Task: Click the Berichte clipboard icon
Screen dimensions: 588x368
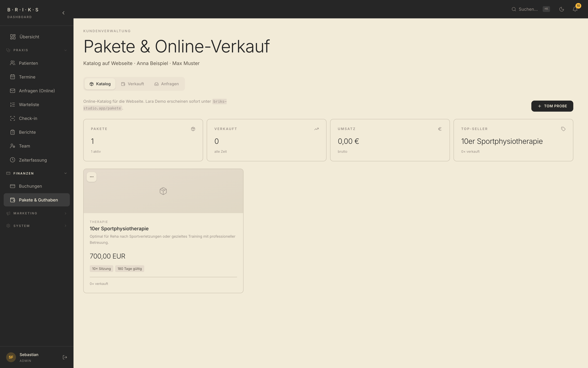Action: (x=13, y=132)
